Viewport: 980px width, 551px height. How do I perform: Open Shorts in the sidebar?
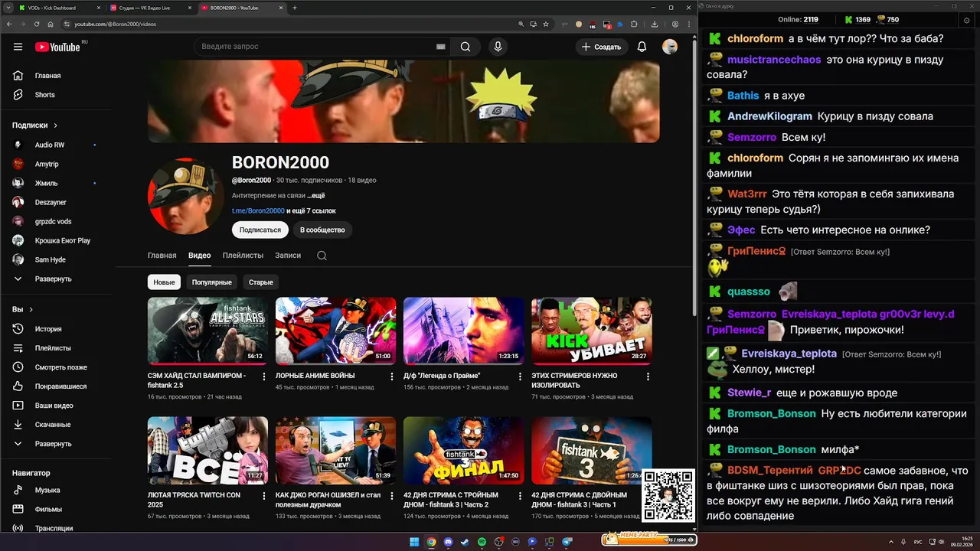(45, 95)
